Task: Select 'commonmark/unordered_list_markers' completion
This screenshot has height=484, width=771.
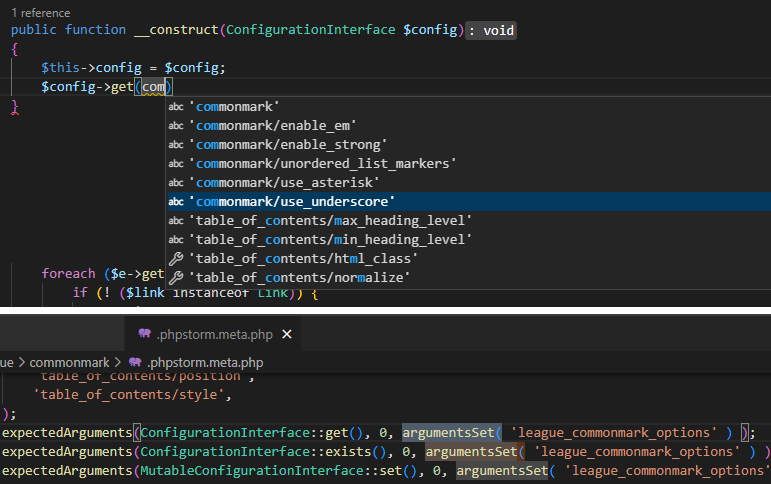Action: 468,164
